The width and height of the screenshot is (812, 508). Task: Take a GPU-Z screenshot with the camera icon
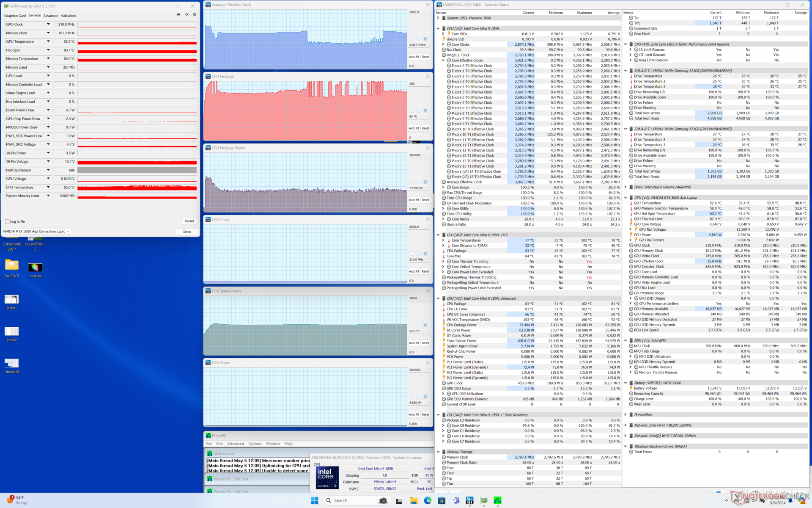click(178, 15)
